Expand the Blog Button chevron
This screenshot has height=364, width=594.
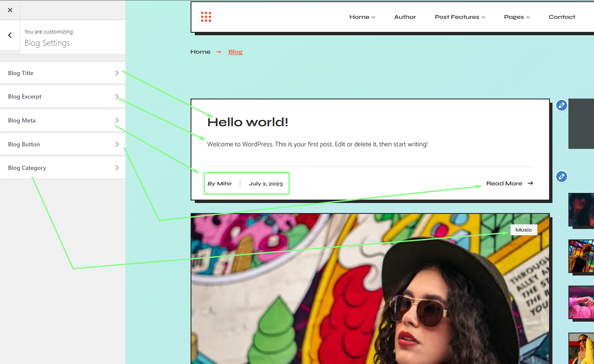117,144
